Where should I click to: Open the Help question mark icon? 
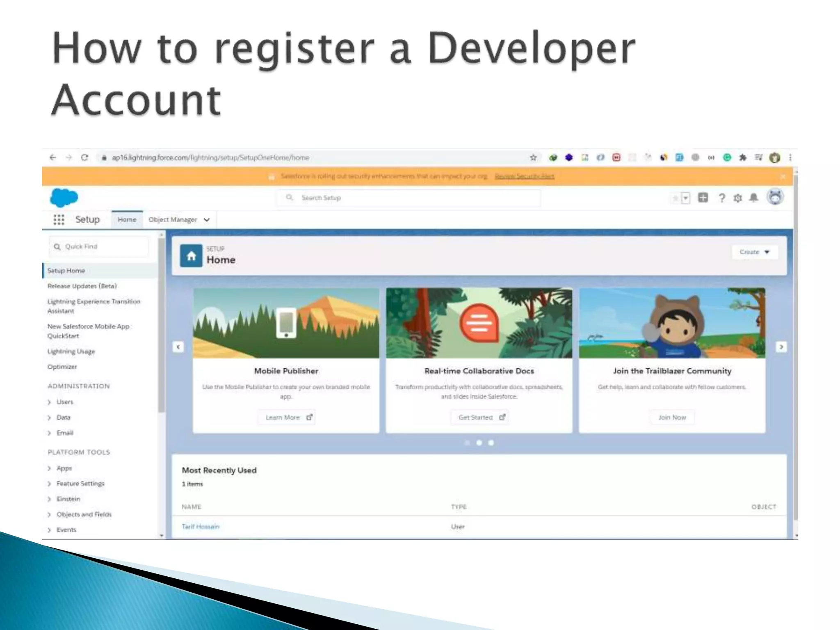[721, 198]
